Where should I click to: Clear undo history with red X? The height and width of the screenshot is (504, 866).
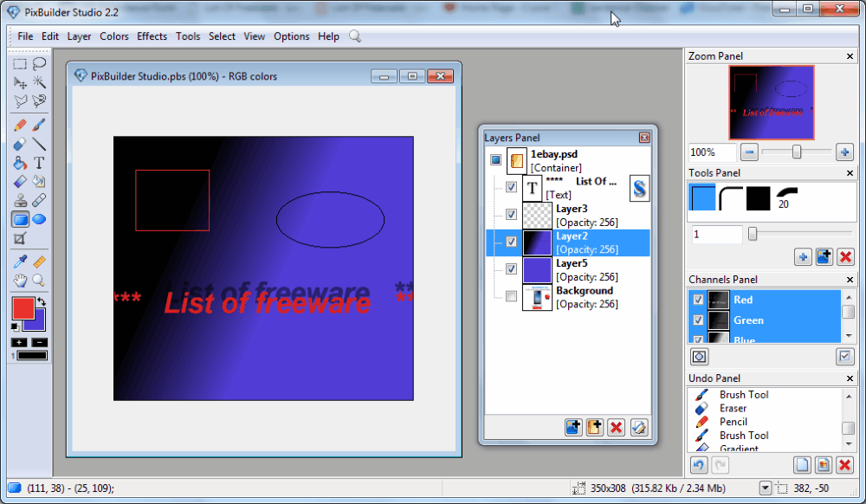[x=844, y=465]
